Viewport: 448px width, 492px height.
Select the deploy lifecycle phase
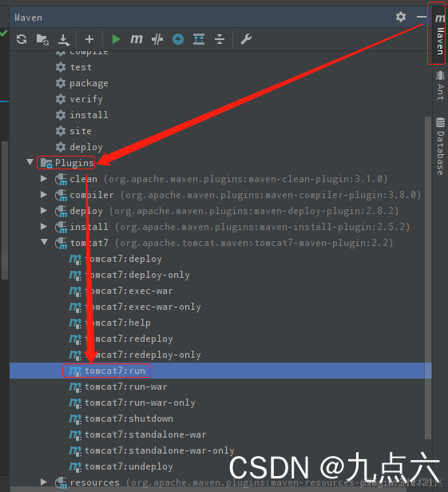(86, 147)
